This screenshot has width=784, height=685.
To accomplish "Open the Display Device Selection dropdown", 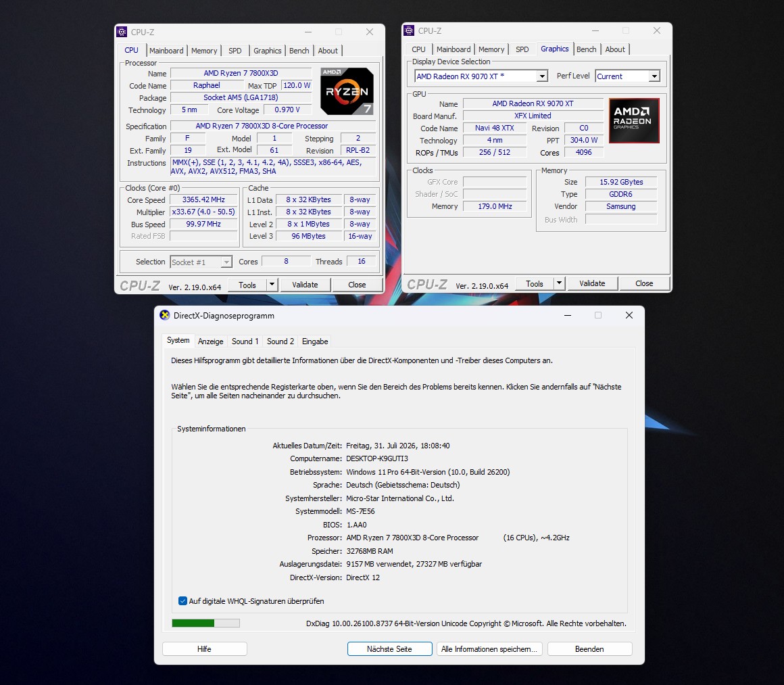I will coord(542,76).
